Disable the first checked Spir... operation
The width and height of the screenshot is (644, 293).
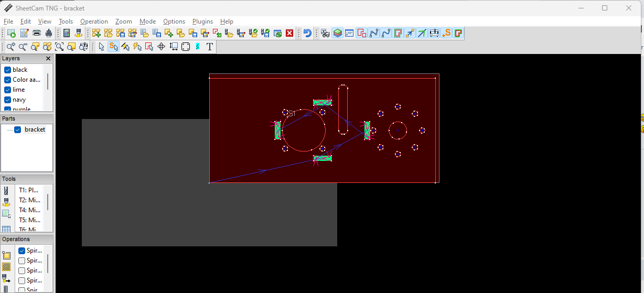tap(22, 251)
